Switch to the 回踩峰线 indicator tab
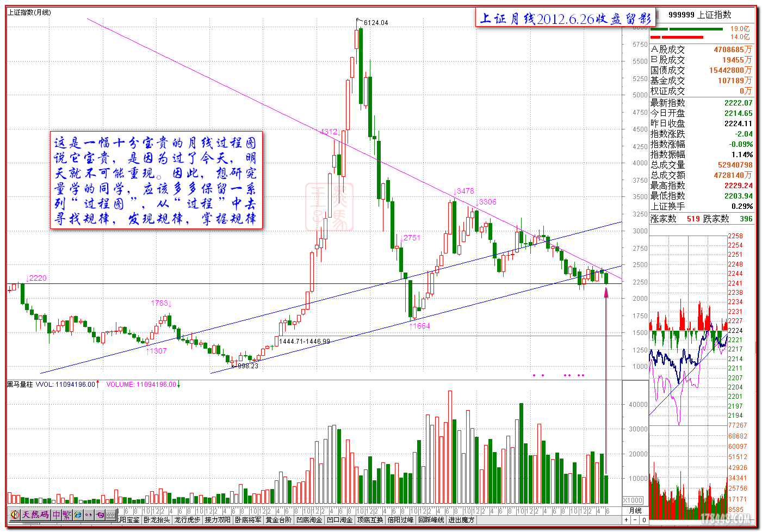This screenshot has height=532, width=762. click(431, 520)
